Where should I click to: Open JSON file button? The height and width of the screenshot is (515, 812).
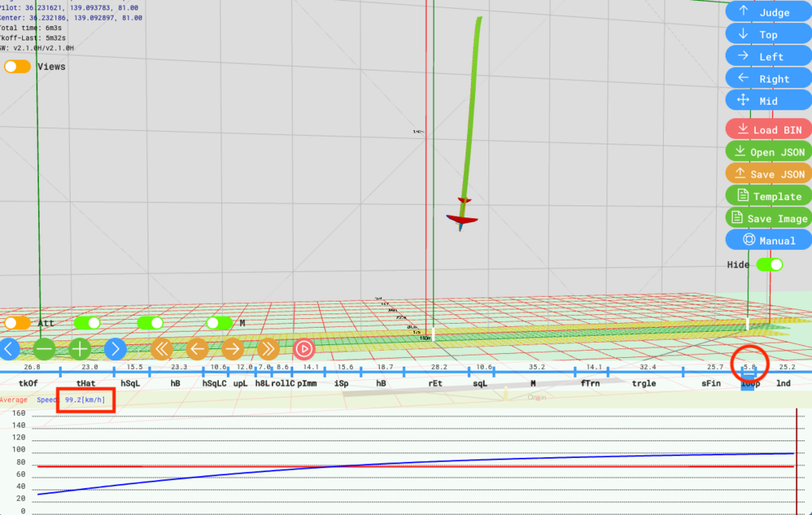pyautogui.click(x=768, y=152)
